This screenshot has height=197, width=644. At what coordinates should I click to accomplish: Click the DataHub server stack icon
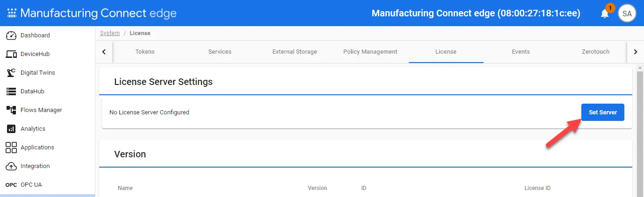click(11, 91)
